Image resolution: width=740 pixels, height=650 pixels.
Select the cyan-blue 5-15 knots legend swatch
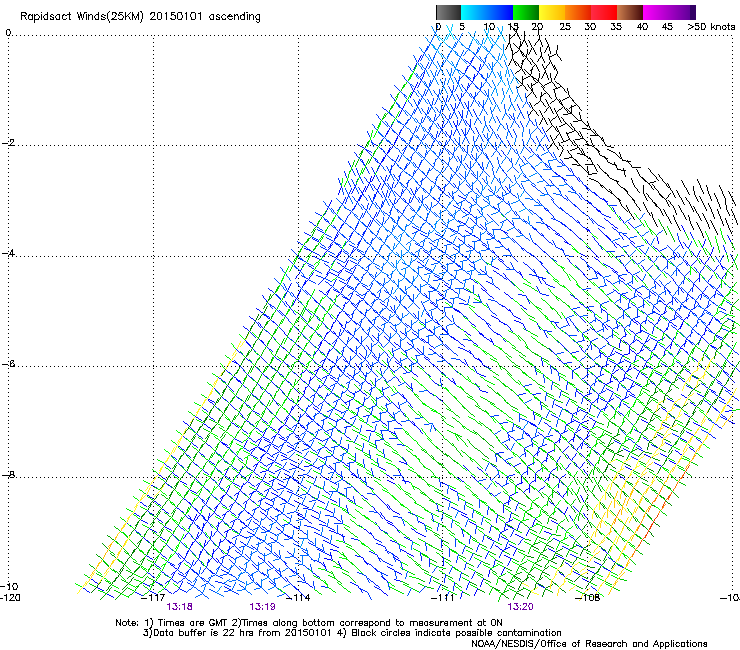tap(487, 12)
